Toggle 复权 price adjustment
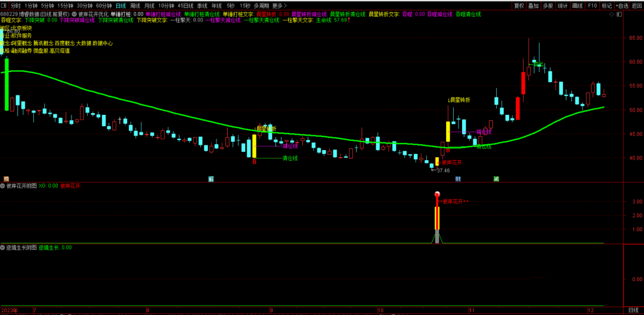644x315 pixels. coord(519,5)
